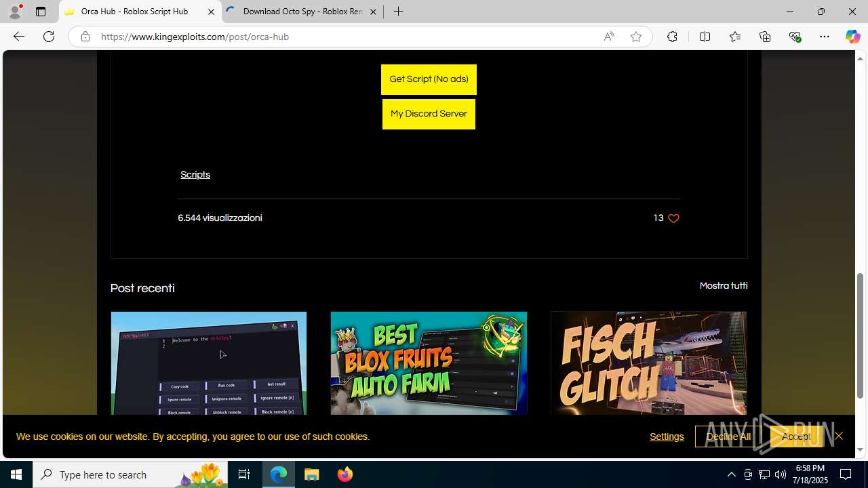Toggle Split screen view icon
Viewport: 868px width, 488px height.
[x=705, y=37]
